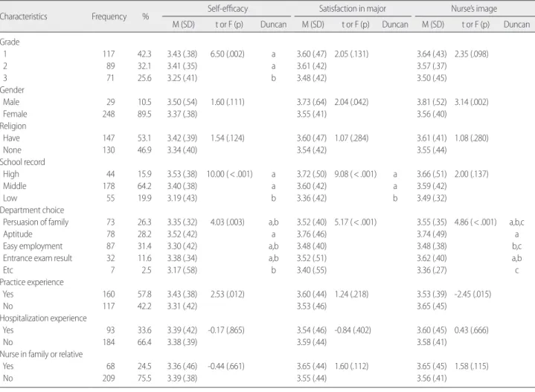Click frequency value 184 for Hospitalization No
The image size is (535, 392).
[x=109, y=342]
